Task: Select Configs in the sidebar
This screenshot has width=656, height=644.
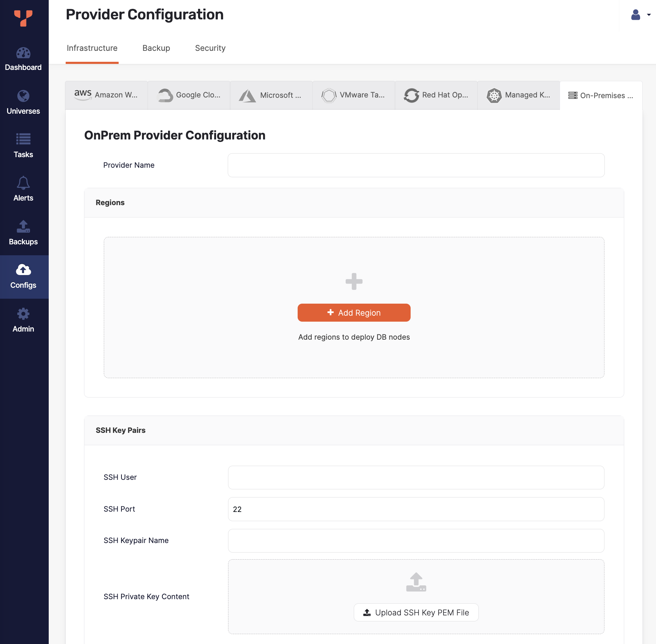Action: (23, 277)
